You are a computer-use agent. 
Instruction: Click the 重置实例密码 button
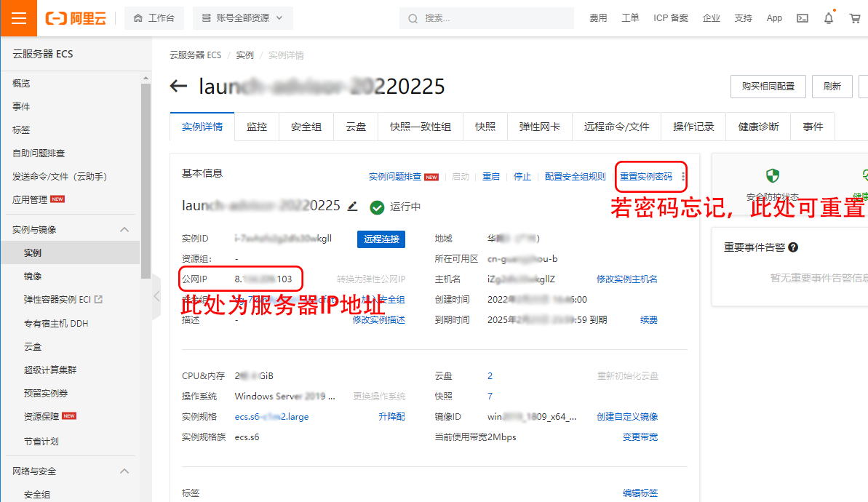coord(648,177)
